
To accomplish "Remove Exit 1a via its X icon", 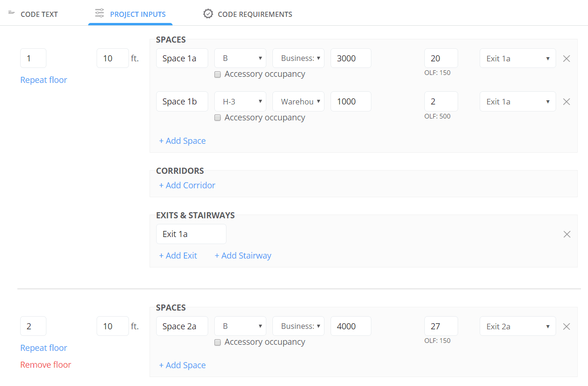I will (x=566, y=234).
